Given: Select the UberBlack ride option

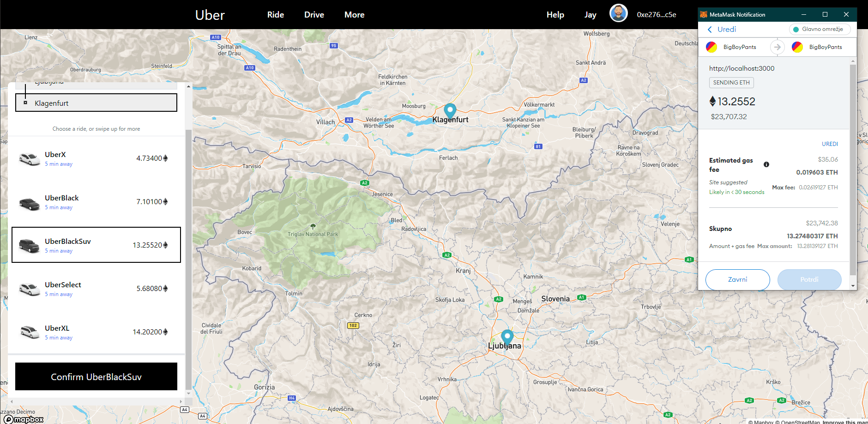Looking at the screenshot, I should (96, 202).
